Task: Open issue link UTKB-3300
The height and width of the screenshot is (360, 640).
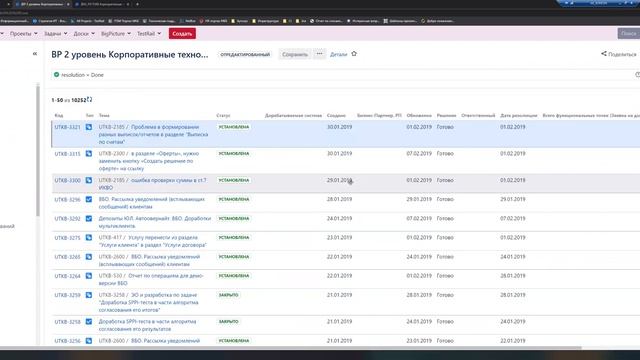Action: (67, 180)
